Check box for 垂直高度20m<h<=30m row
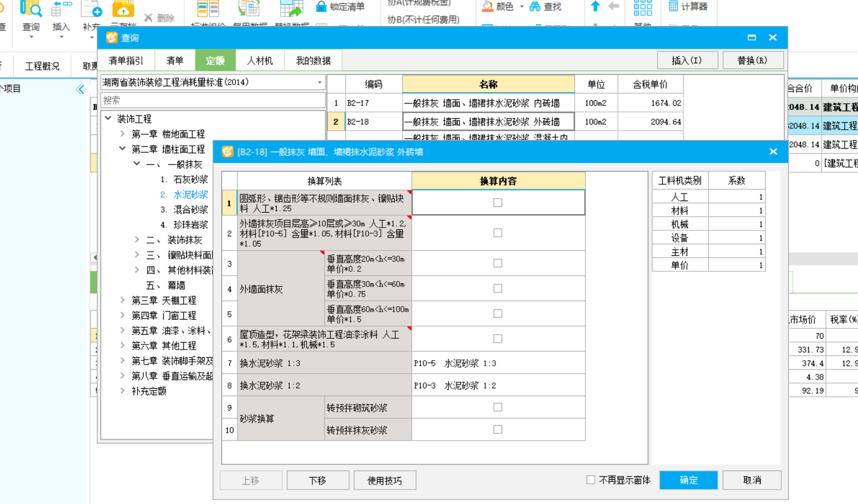 click(498, 263)
